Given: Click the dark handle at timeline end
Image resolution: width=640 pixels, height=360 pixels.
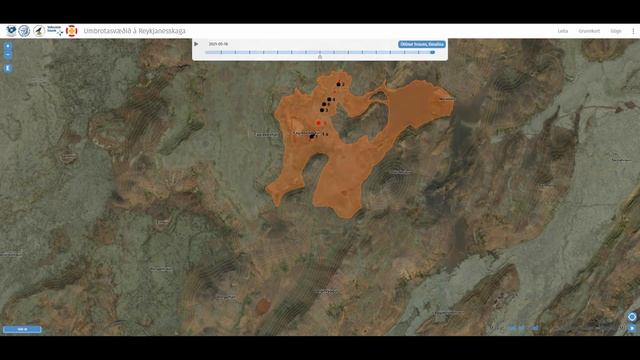Looking at the screenshot, I should pyautogui.click(x=432, y=52).
